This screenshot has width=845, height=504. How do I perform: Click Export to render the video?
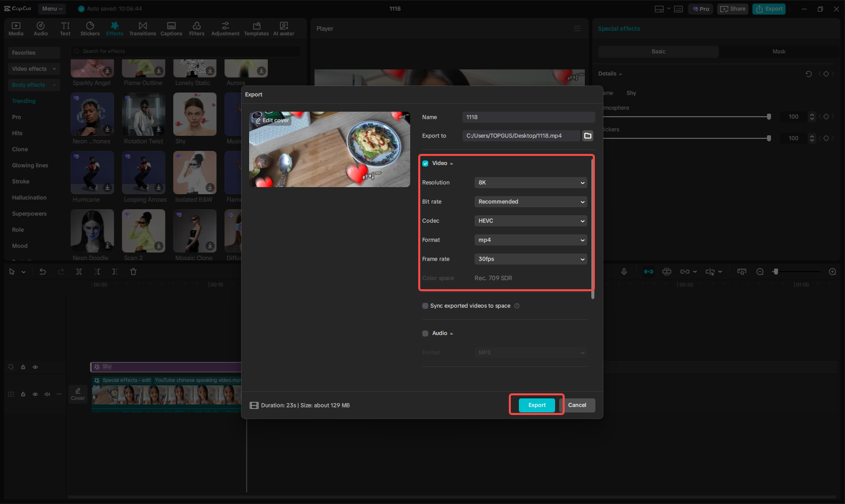pos(536,405)
